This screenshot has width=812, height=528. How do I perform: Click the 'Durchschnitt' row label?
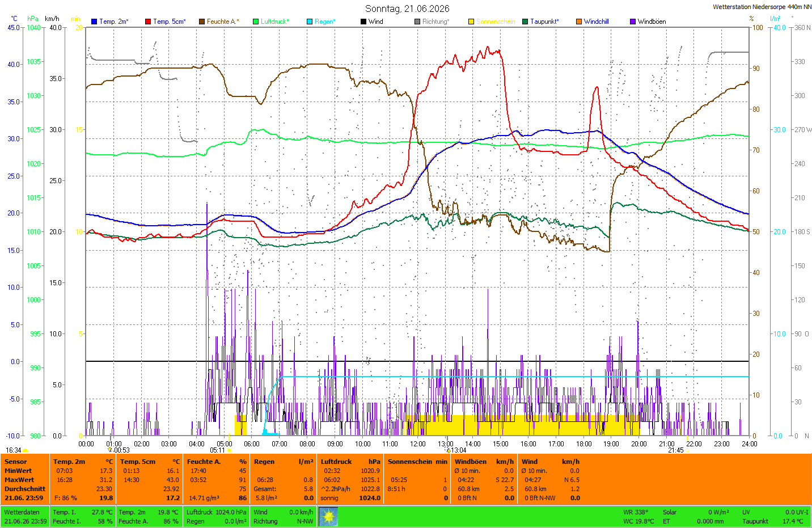point(25,489)
